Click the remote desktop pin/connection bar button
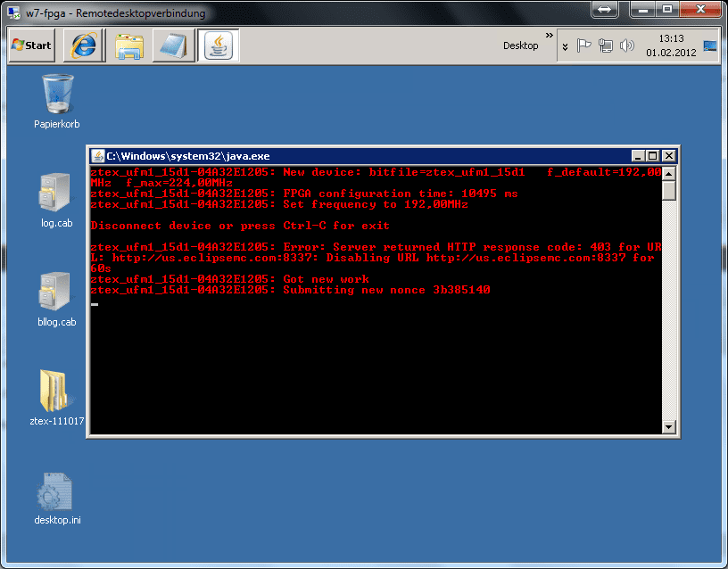728x569 pixels. tap(605, 9)
